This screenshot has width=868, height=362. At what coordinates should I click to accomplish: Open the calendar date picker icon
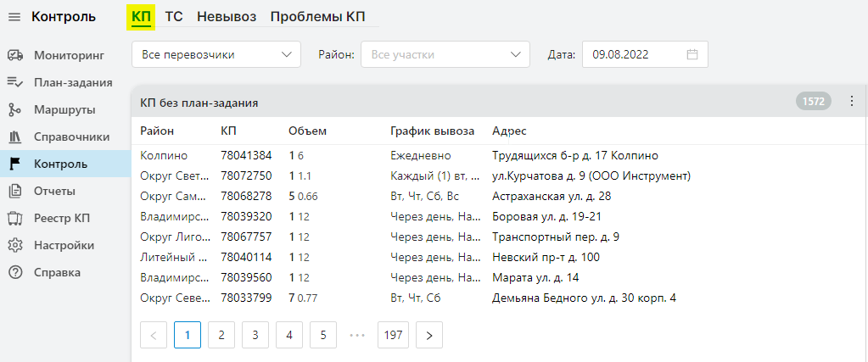click(x=692, y=54)
